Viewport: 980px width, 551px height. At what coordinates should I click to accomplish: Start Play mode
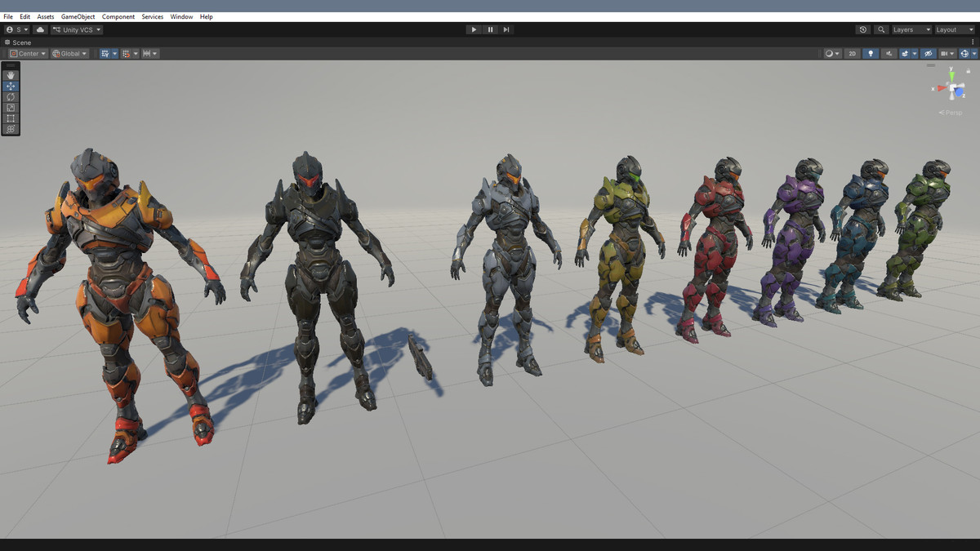tap(474, 29)
